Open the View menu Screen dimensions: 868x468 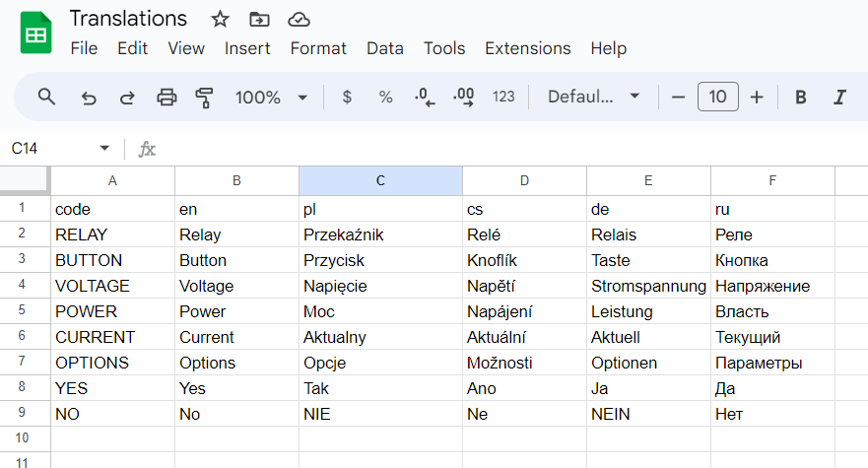(x=186, y=48)
